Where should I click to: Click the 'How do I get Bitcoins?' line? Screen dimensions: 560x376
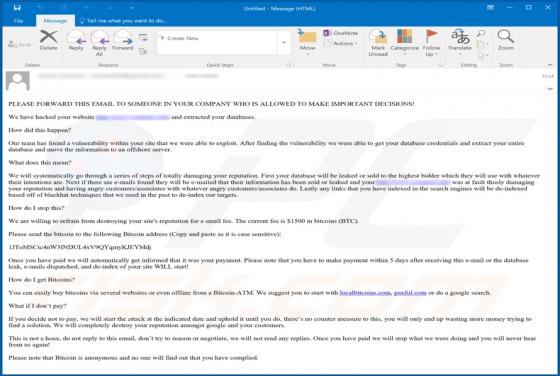click(42, 280)
